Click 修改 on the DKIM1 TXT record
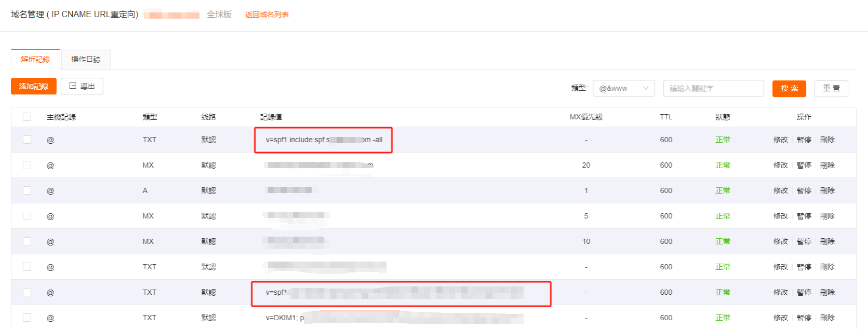The width and height of the screenshot is (868, 329). (780, 318)
